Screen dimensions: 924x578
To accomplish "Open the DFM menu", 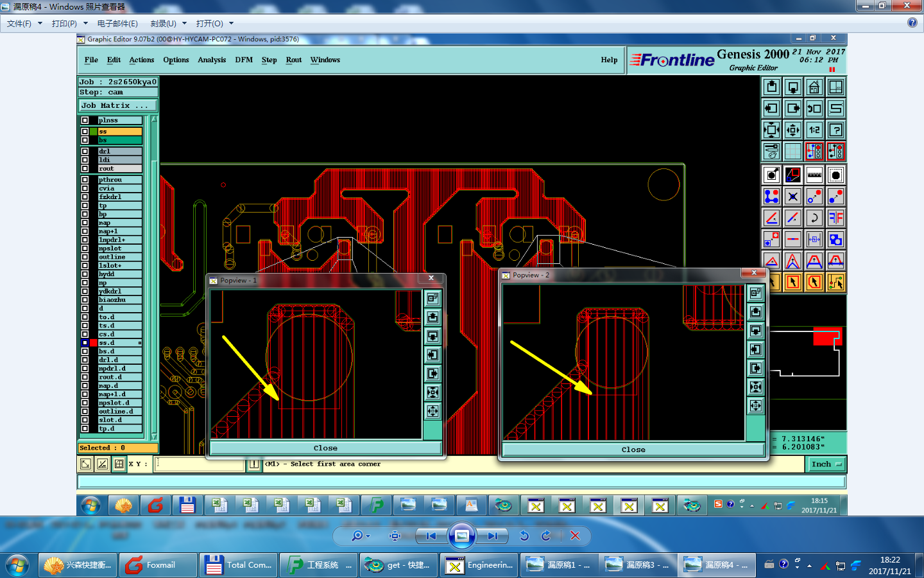I will coord(244,60).
